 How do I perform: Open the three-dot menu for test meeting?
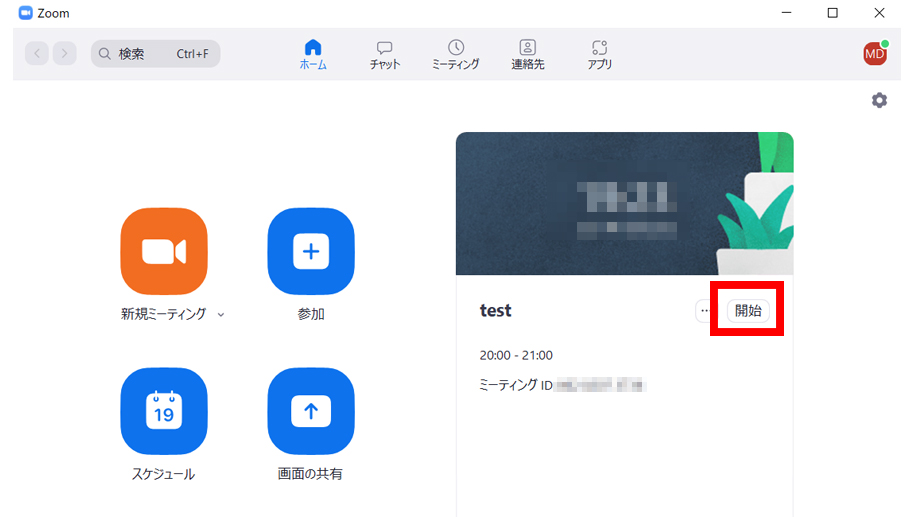click(704, 310)
